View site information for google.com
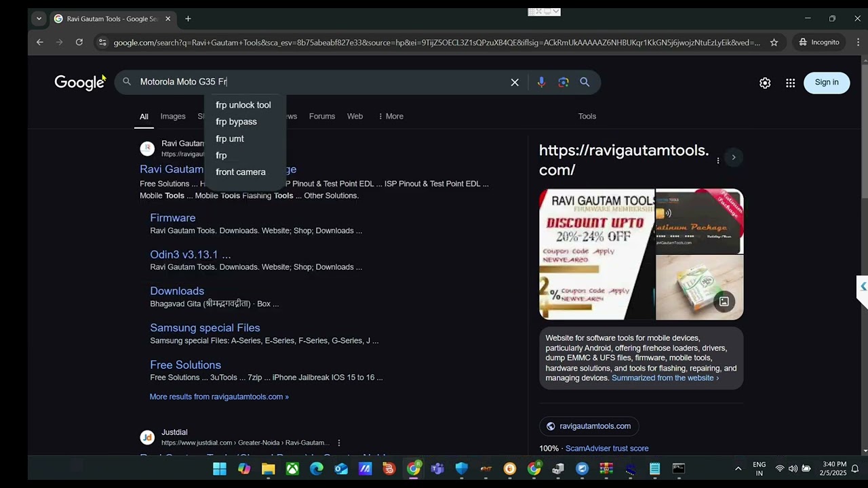Image resolution: width=868 pixels, height=488 pixels. [x=102, y=42]
